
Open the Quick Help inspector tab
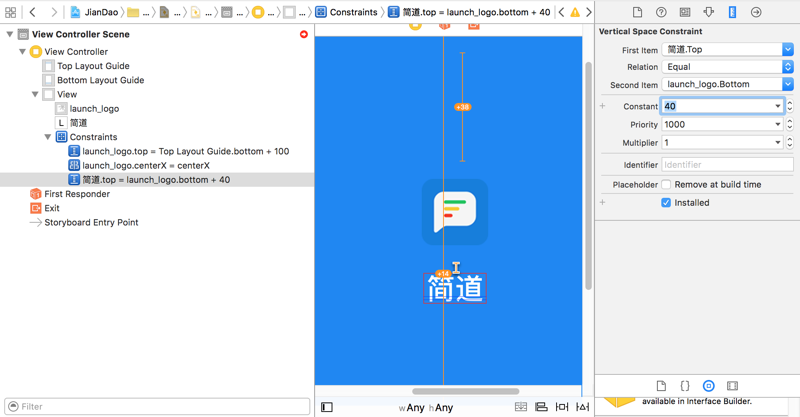(661, 12)
